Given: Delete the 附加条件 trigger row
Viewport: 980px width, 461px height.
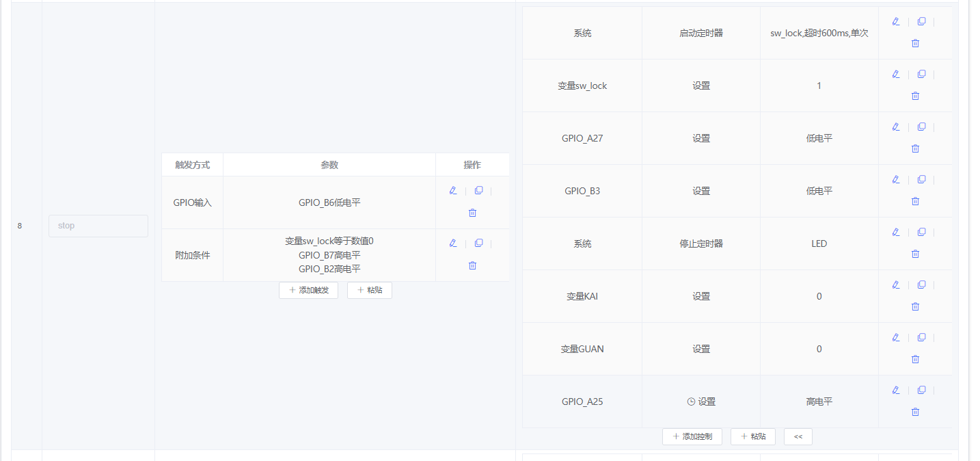Looking at the screenshot, I should 472,265.
